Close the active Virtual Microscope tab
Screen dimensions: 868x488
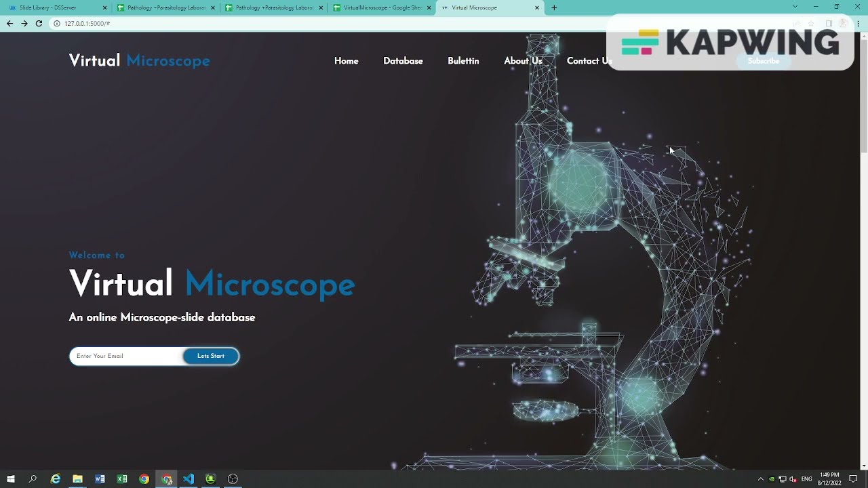(x=537, y=7)
